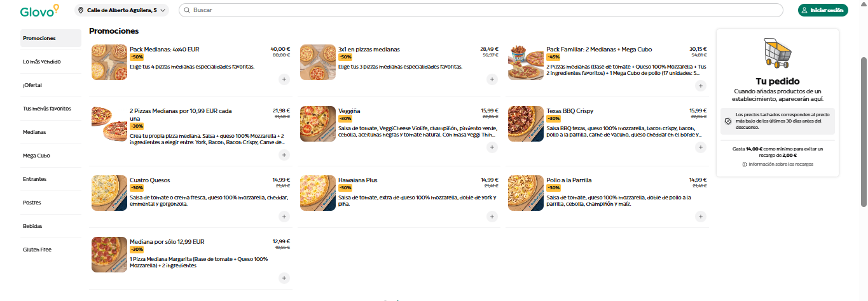The width and height of the screenshot is (868, 301).
Task: Go to Lo más vendido category
Action: pyautogui.click(x=51, y=62)
